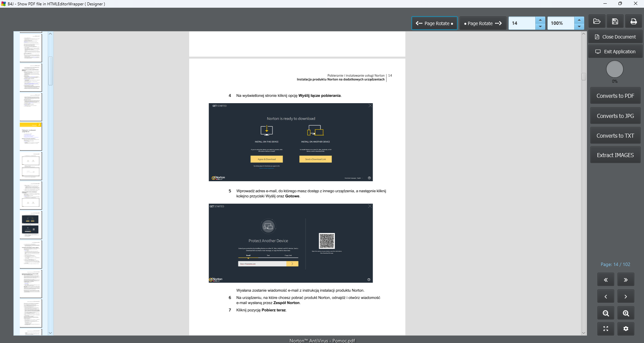Click the thumbnail sidebar scroll up arrow

50,34
